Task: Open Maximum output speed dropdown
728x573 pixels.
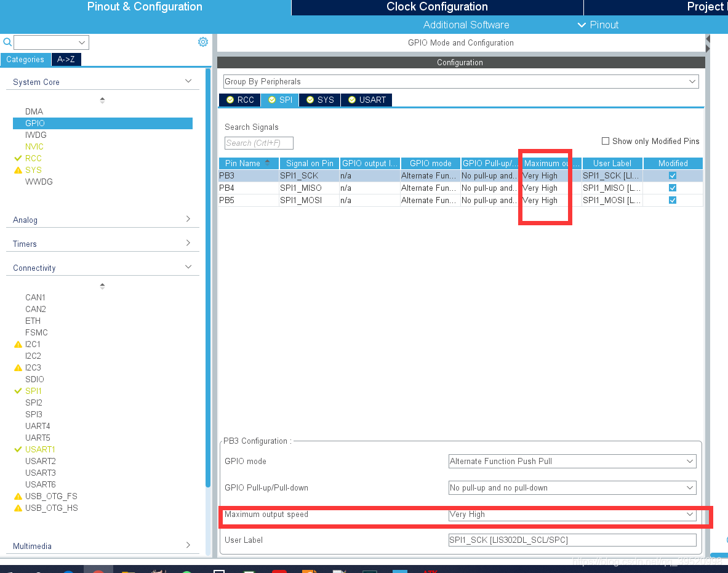Action: pyautogui.click(x=572, y=514)
